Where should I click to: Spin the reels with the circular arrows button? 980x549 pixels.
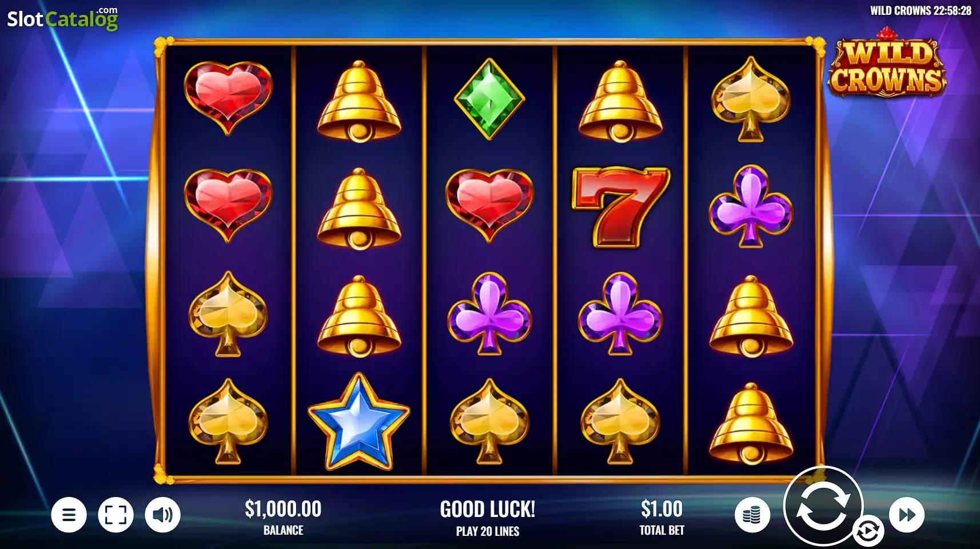(822, 506)
